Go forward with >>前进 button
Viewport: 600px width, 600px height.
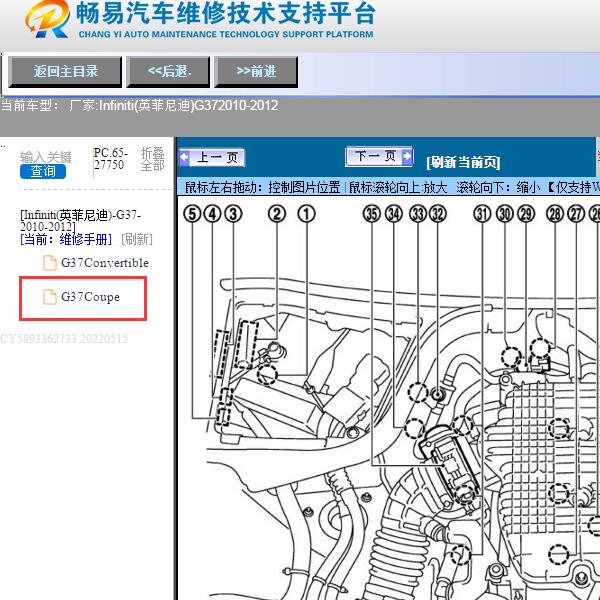click(x=256, y=72)
